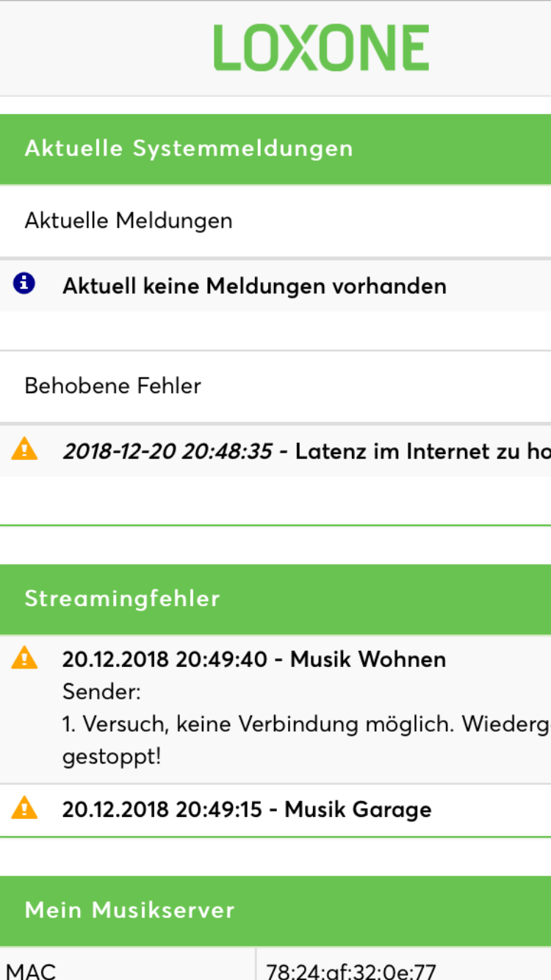Click warning icon beside latency error
This screenshot has height=980, width=551.
pos(24,449)
